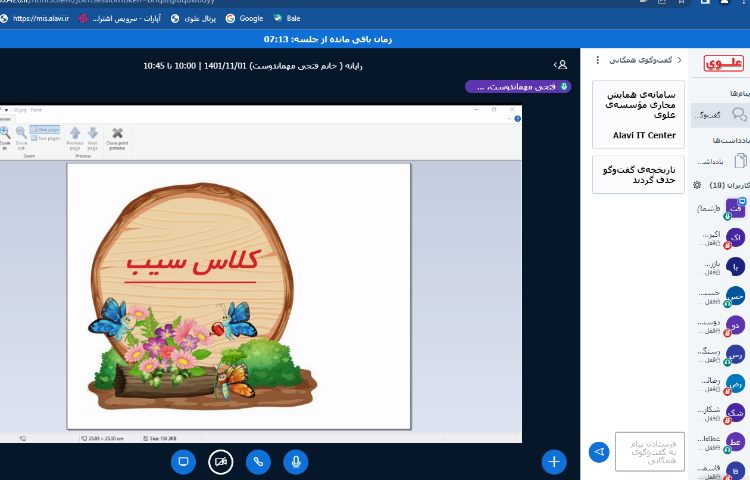Click the remaining time banner 07:13

click(x=328, y=39)
